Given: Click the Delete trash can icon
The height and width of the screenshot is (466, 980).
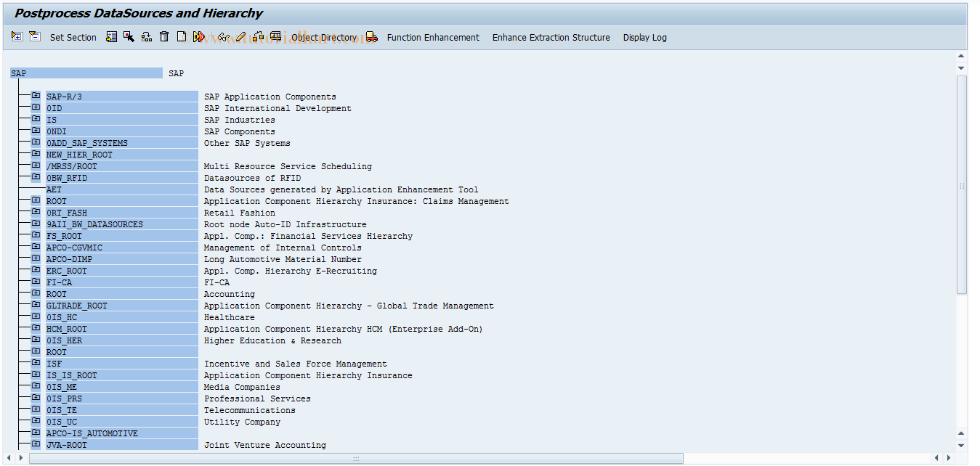Looking at the screenshot, I should tap(164, 37).
